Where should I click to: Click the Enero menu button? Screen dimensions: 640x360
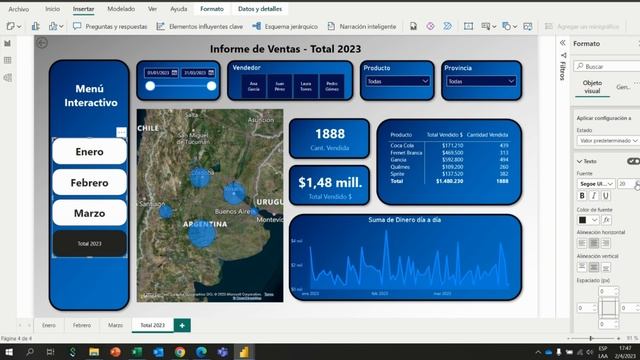(89, 151)
